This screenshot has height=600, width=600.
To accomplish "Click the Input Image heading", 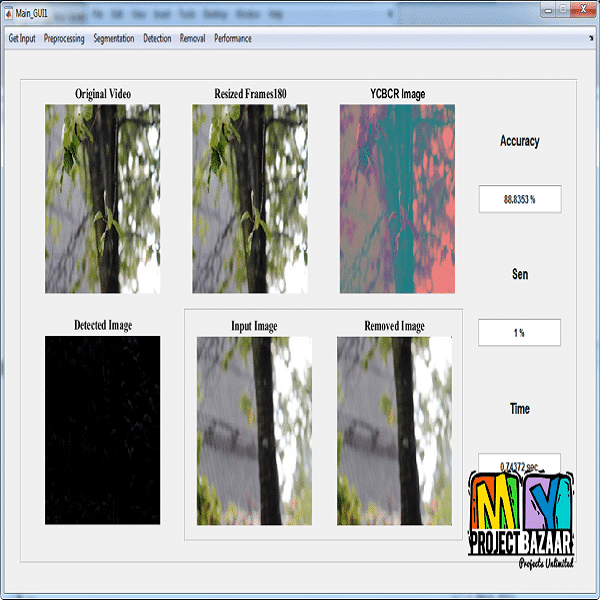I will pyautogui.click(x=254, y=326).
